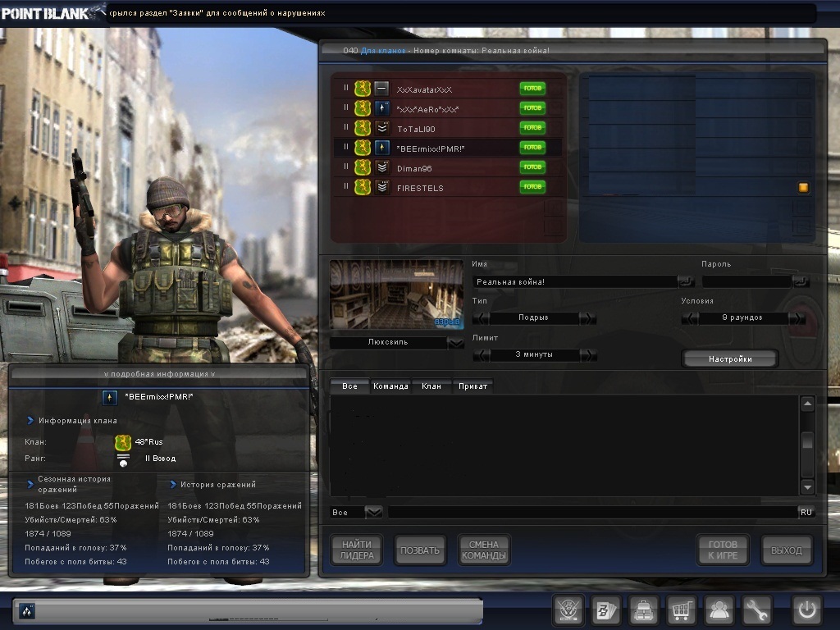
Task: Click the ГОТОВ К ИГРЕ button
Action: pyautogui.click(x=723, y=550)
